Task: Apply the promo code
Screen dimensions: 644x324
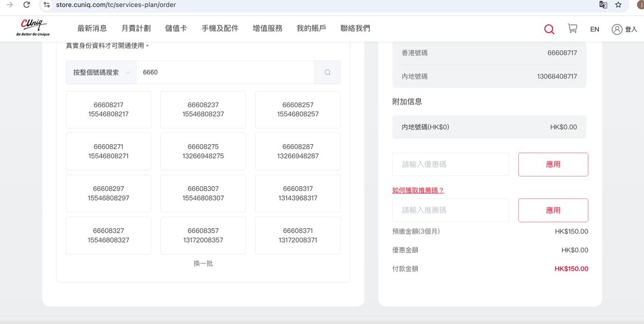Action: (x=553, y=165)
